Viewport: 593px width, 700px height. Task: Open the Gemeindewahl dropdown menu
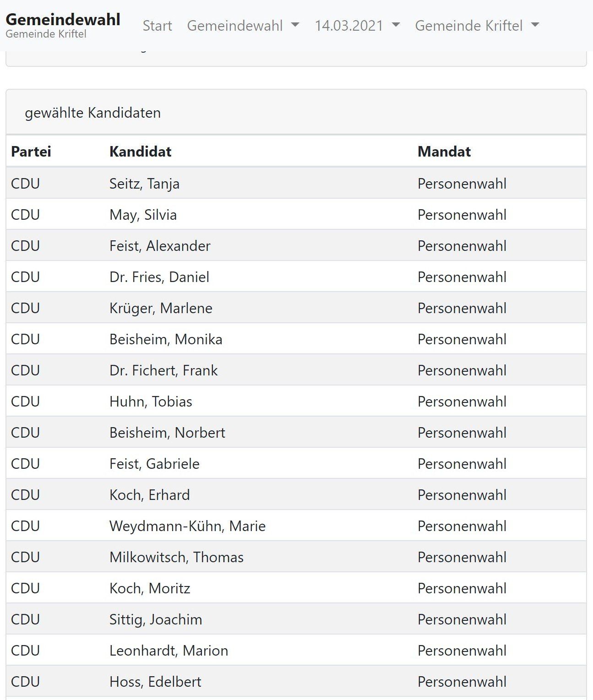pyautogui.click(x=243, y=26)
